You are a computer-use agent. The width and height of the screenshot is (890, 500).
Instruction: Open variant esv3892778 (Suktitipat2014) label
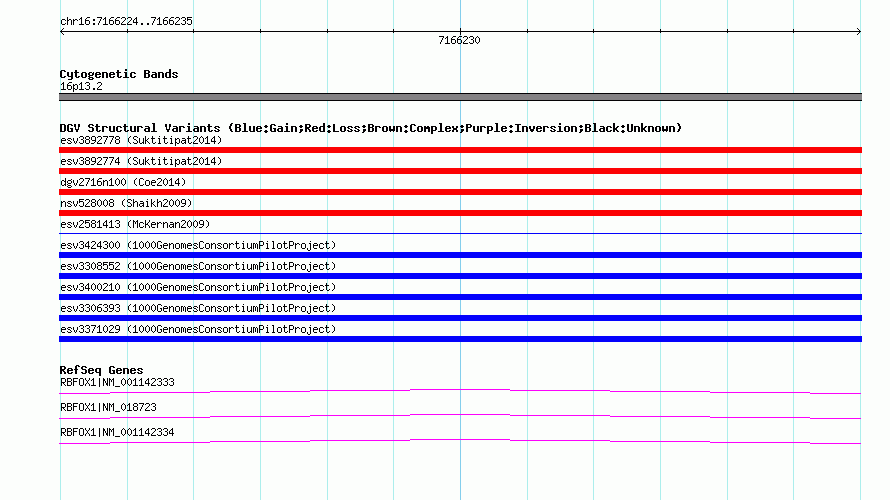point(141,140)
